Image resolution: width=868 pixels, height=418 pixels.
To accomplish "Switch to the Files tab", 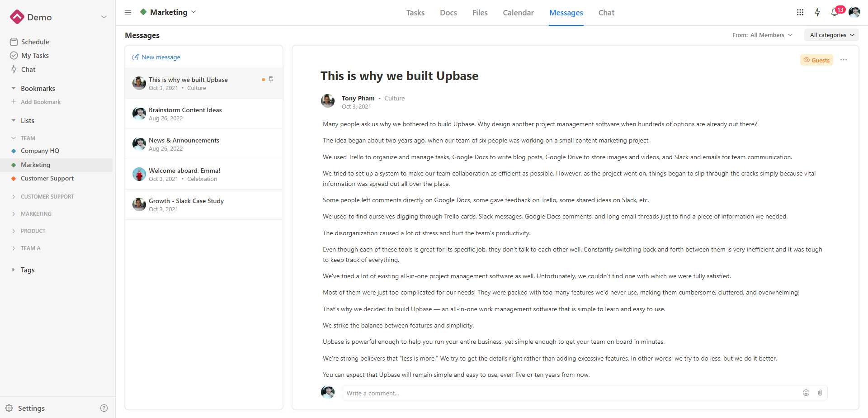I will click(480, 13).
